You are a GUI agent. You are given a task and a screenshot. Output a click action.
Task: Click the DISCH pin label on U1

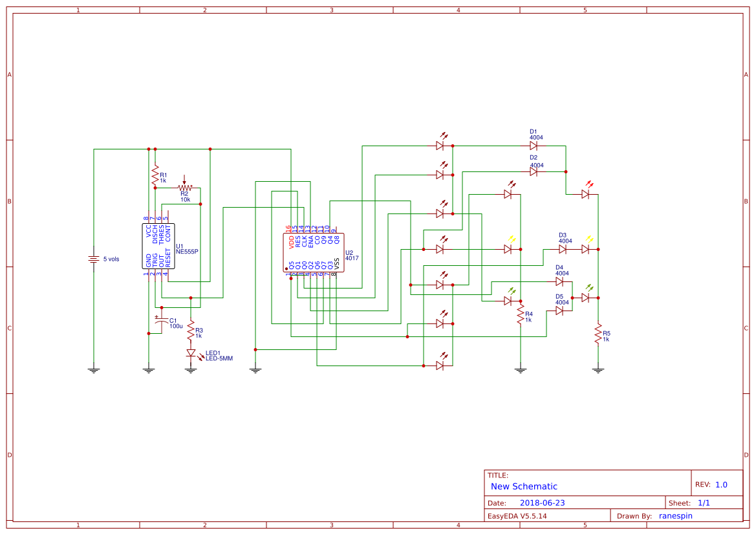pos(155,234)
